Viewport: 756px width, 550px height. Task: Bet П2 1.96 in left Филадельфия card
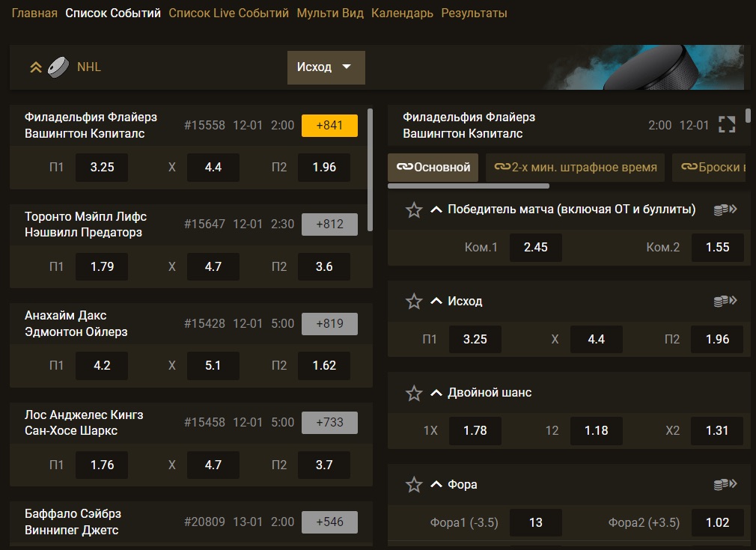coord(324,168)
